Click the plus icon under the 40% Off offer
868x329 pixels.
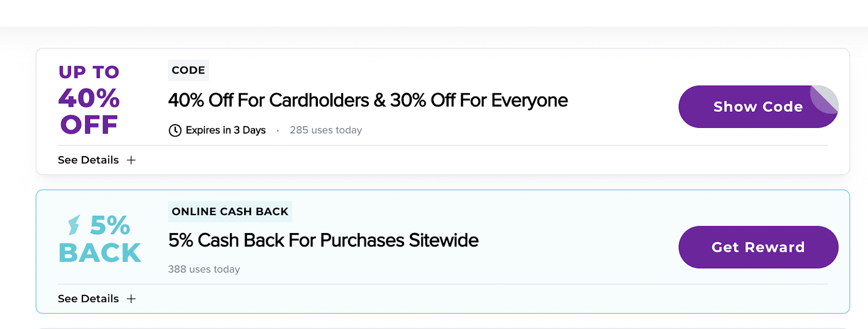(131, 160)
